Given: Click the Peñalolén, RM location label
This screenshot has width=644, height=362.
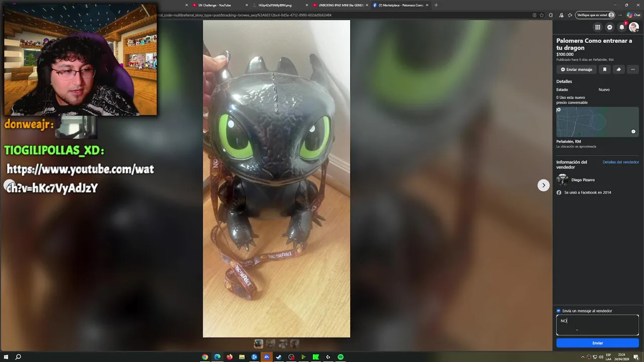Looking at the screenshot, I should [569, 142].
